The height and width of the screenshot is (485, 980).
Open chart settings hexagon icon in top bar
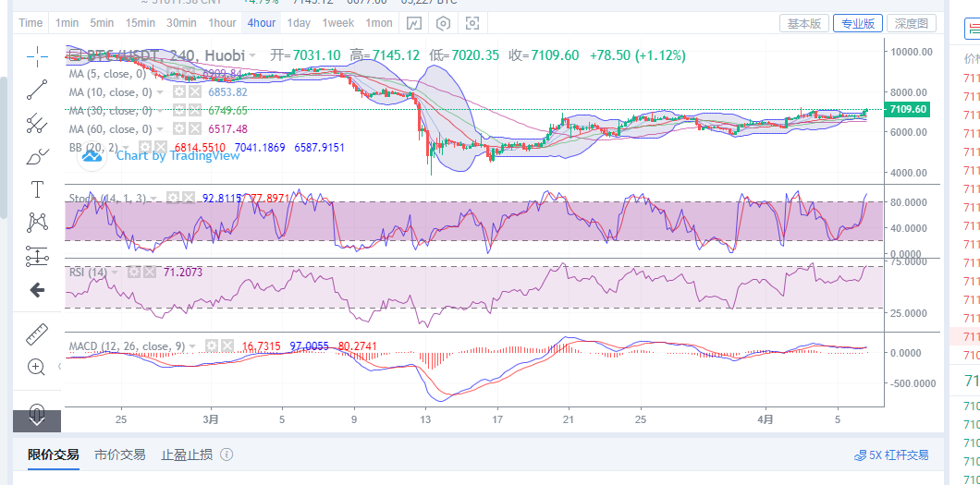(443, 24)
